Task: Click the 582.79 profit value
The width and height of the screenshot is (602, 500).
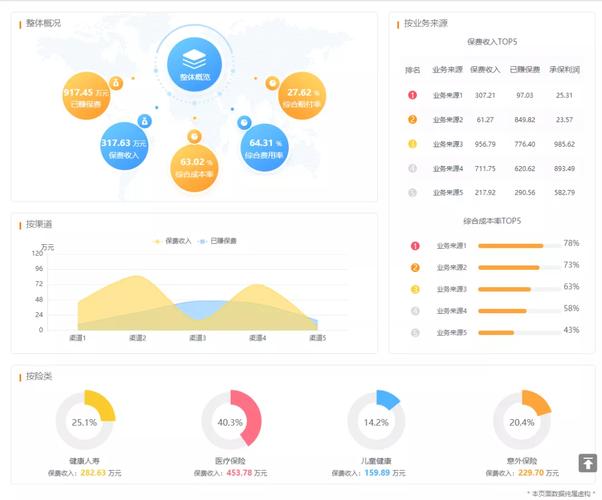Action: point(564,193)
